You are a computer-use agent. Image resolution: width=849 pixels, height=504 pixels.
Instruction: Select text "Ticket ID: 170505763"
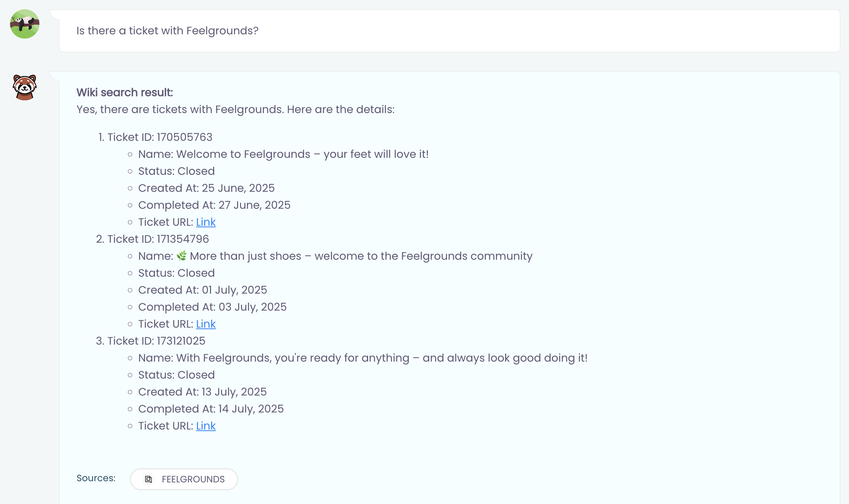point(160,137)
